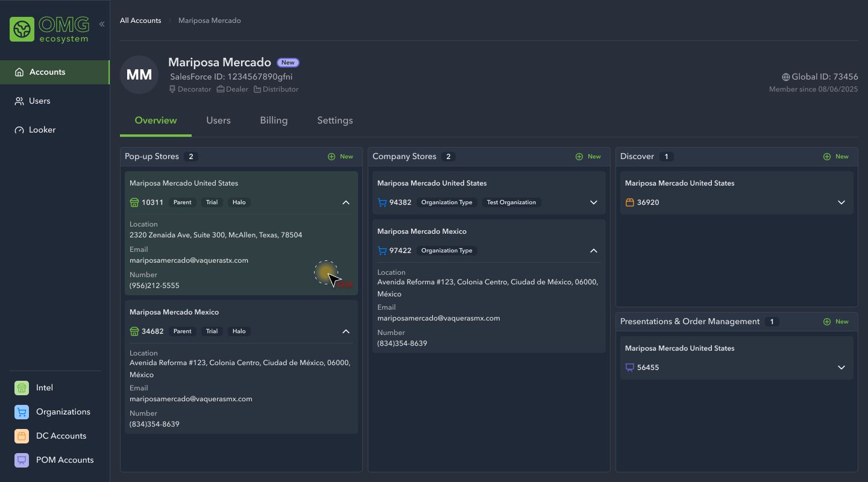Click the Accounts home icon
Screen dimensions: 868x482
coord(19,72)
